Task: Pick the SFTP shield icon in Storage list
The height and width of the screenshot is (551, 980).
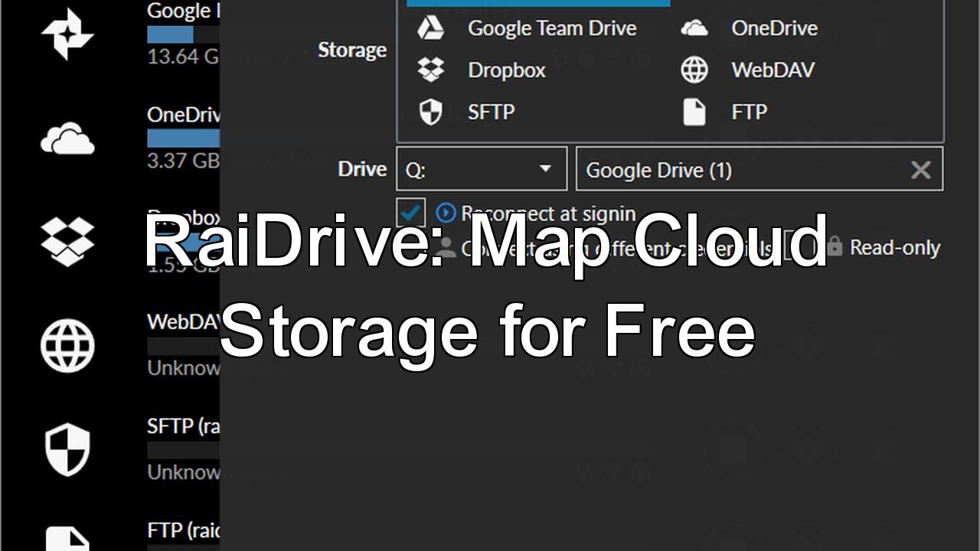Action: click(x=430, y=112)
